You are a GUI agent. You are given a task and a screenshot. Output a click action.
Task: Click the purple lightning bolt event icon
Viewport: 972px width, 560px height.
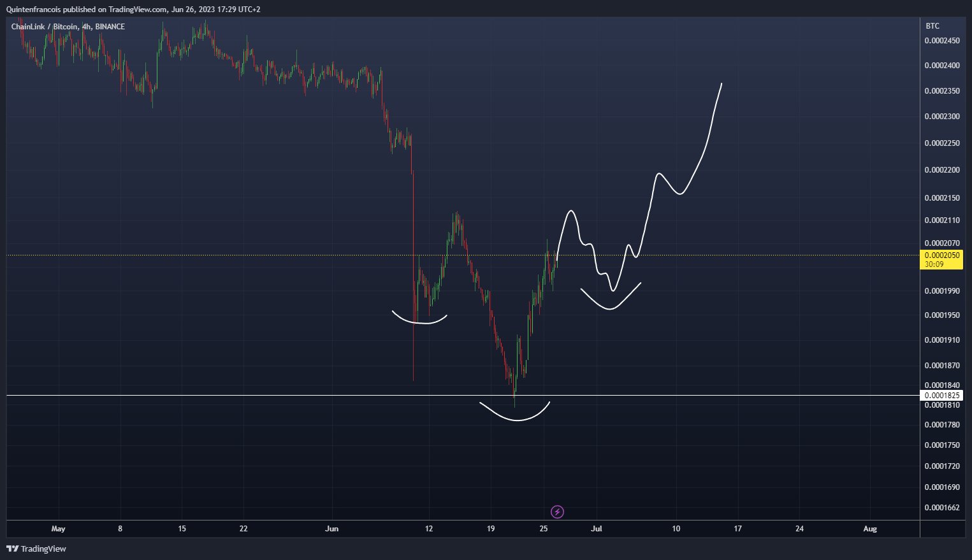pyautogui.click(x=557, y=512)
